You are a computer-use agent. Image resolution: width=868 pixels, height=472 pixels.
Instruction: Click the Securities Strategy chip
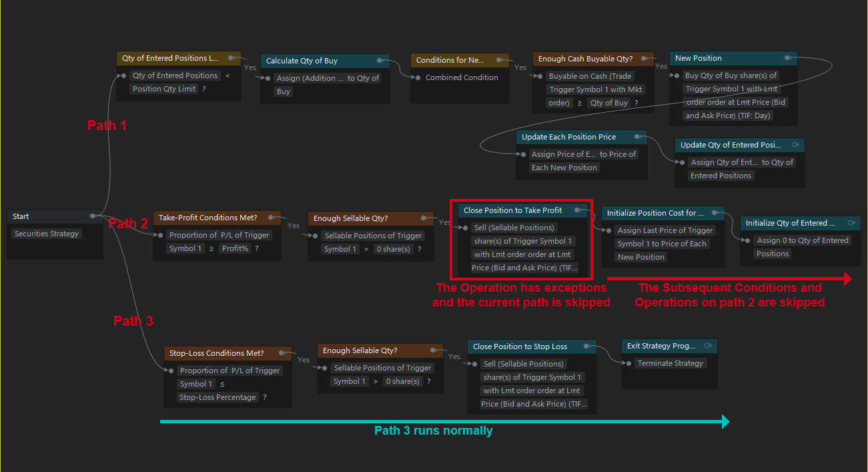pos(47,234)
